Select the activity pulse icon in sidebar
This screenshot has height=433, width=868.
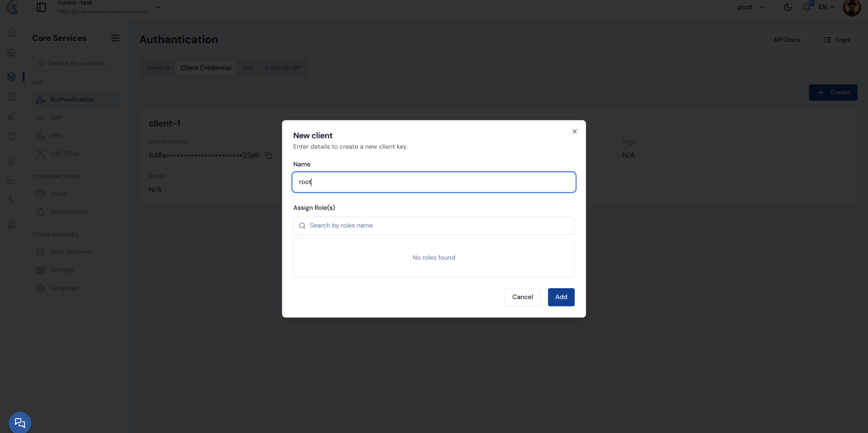coord(12,200)
